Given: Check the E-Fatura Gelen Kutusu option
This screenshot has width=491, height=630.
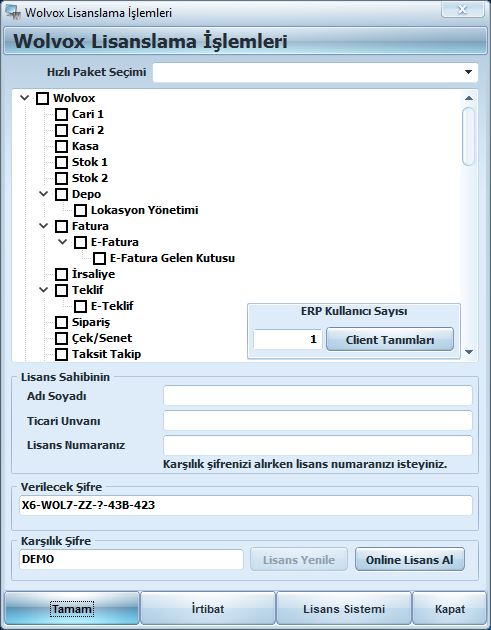Looking at the screenshot, I should pos(100,258).
